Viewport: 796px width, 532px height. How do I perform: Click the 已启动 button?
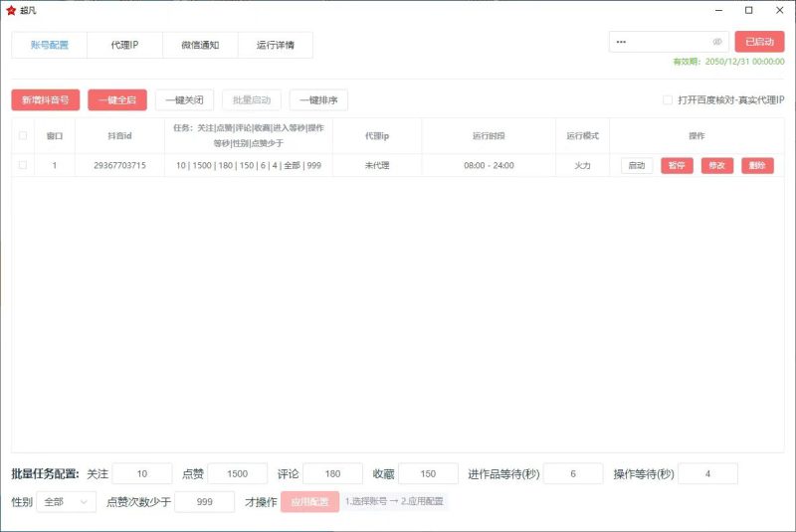759,42
